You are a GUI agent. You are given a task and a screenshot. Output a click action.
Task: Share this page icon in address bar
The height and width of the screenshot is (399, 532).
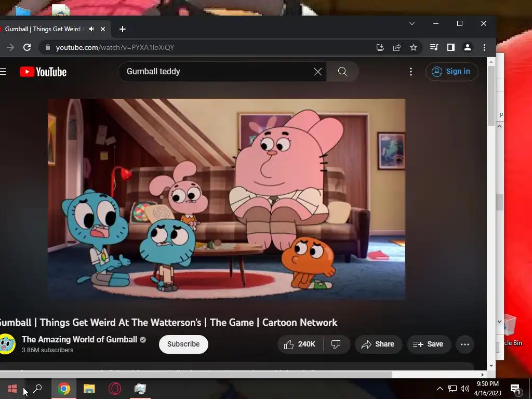[x=396, y=47]
